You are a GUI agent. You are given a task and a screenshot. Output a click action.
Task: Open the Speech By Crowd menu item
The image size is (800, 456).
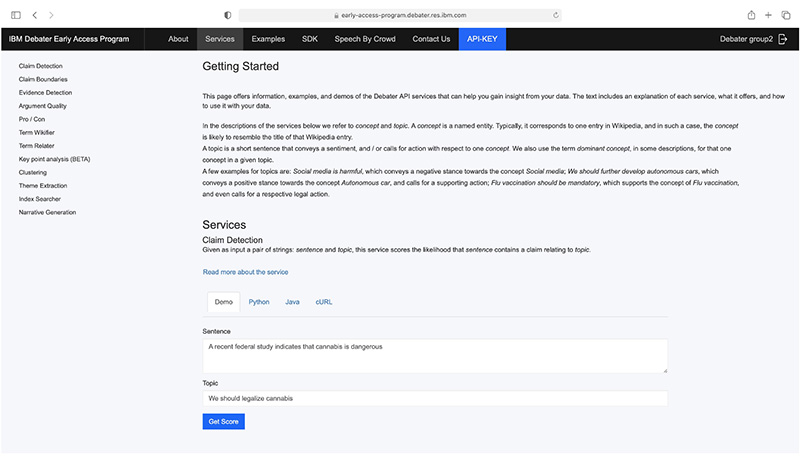(x=364, y=39)
